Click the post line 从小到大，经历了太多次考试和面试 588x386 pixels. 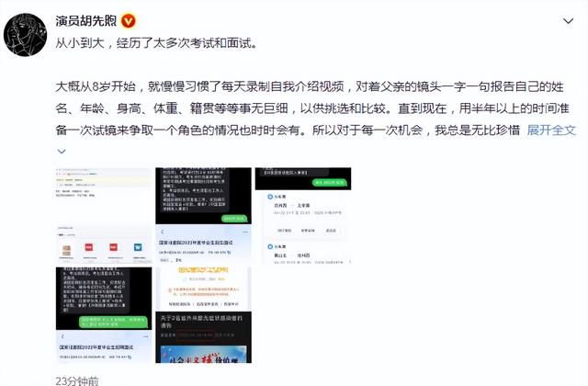tap(157, 43)
